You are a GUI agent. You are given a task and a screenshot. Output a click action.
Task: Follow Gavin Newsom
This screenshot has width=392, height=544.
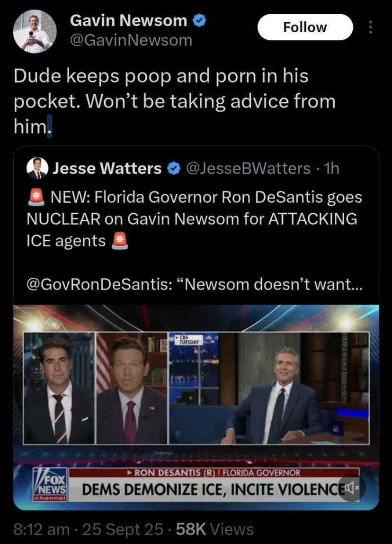[305, 27]
